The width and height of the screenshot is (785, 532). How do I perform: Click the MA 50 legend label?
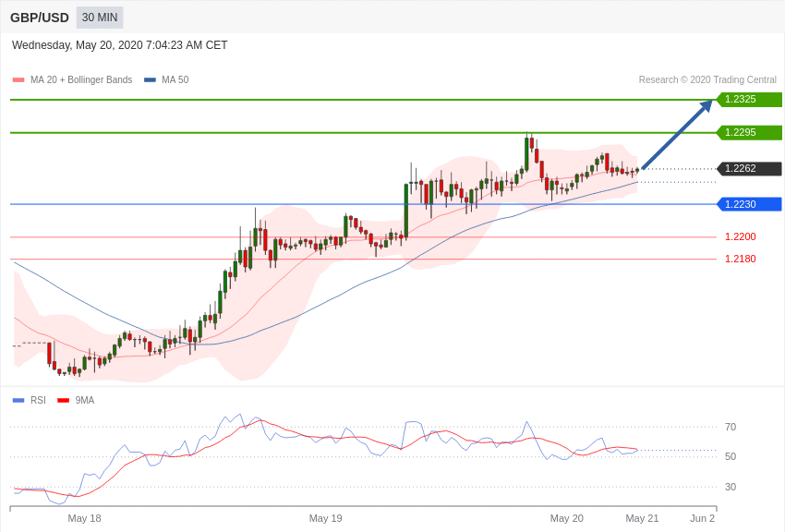coord(175,80)
